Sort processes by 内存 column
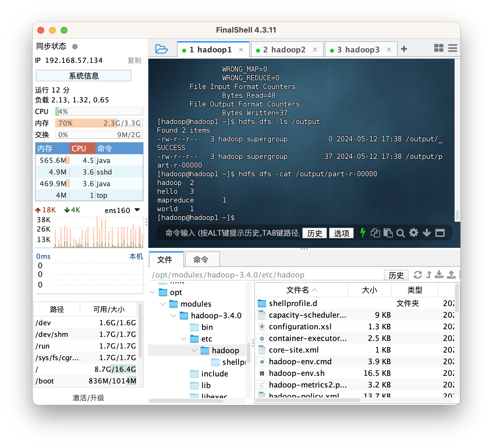 pos(52,148)
